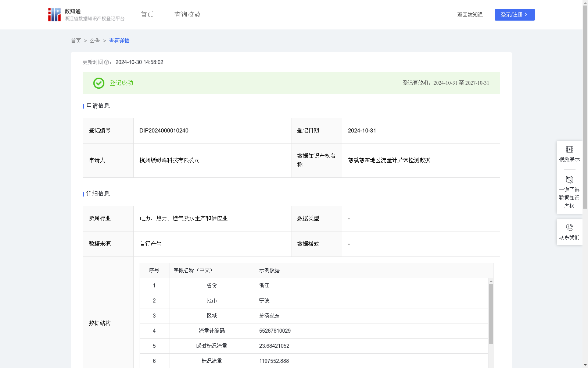Screen dimensions: 588x368
Task: Select field name 地市 in row 2
Action: [x=212, y=301]
